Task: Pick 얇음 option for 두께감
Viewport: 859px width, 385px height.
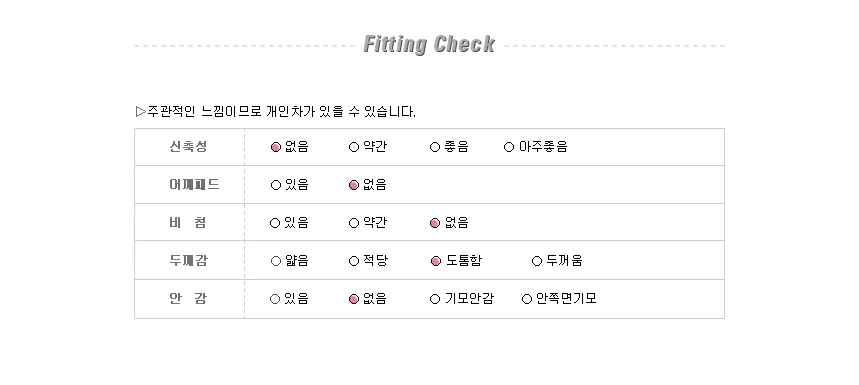Action: (x=276, y=261)
